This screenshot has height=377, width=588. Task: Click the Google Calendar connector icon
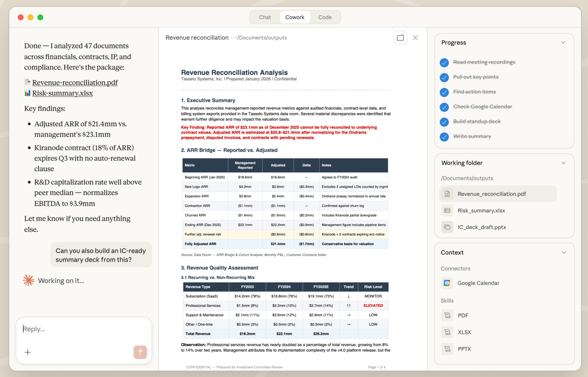pos(447,283)
